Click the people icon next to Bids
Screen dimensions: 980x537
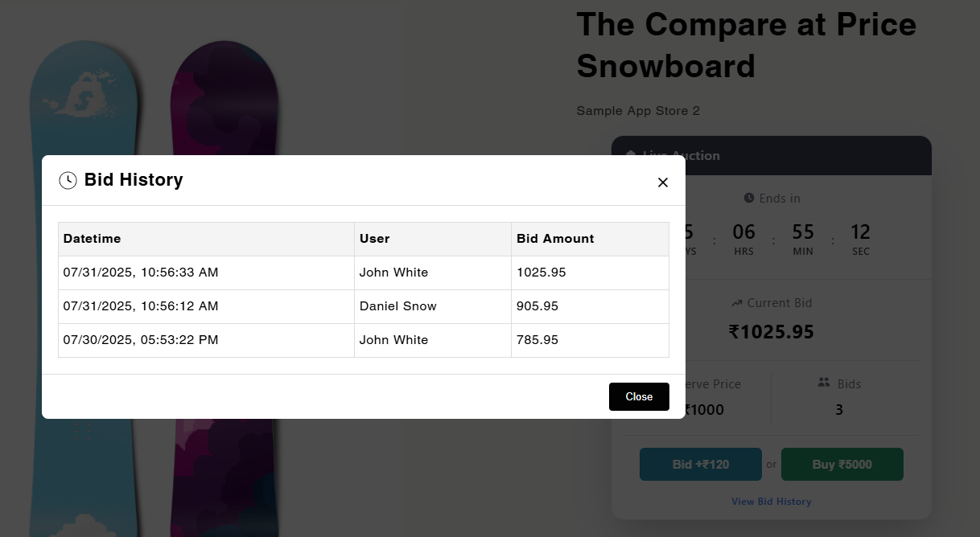pos(823,383)
